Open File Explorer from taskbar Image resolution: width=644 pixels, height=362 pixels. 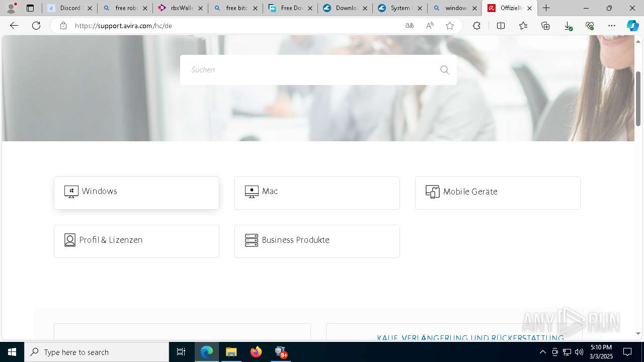click(x=231, y=352)
